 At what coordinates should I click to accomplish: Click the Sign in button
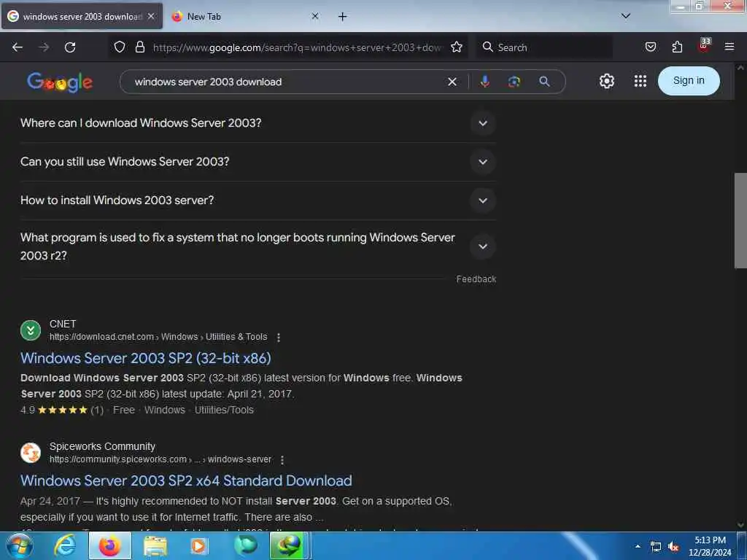pyautogui.click(x=689, y=81)
